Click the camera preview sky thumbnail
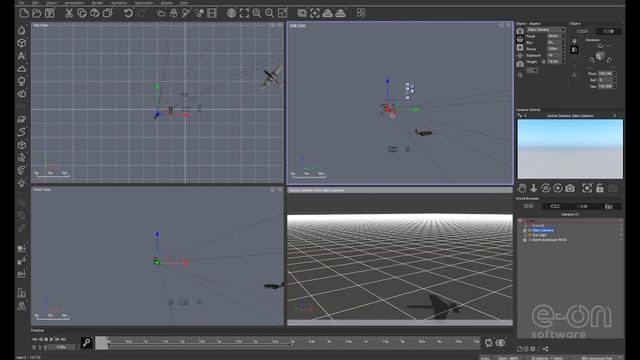This screenshot has width=640, height=360. point(570,149)
